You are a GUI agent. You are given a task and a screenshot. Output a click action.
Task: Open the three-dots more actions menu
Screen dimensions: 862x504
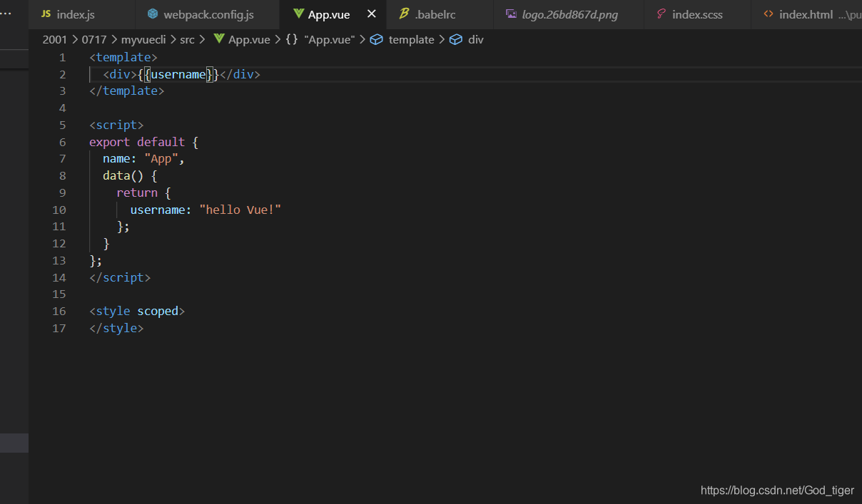(6, 14)
